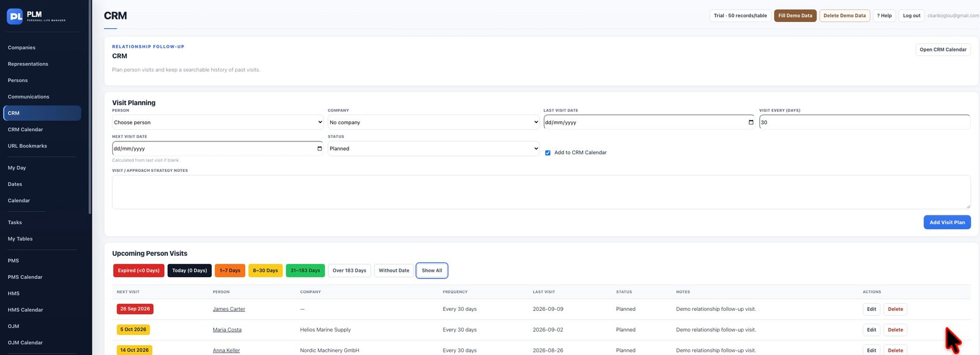Open Dates in the sidebar

point(15,184)
